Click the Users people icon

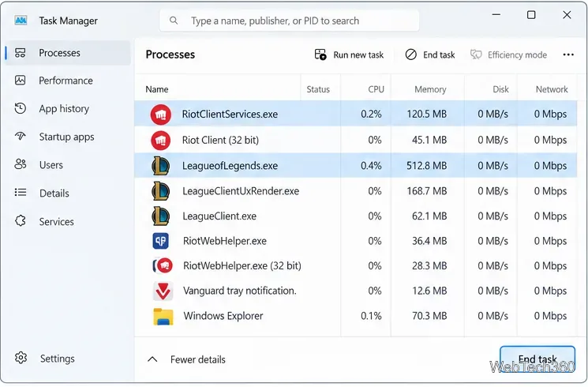click(x=21, y=164)
